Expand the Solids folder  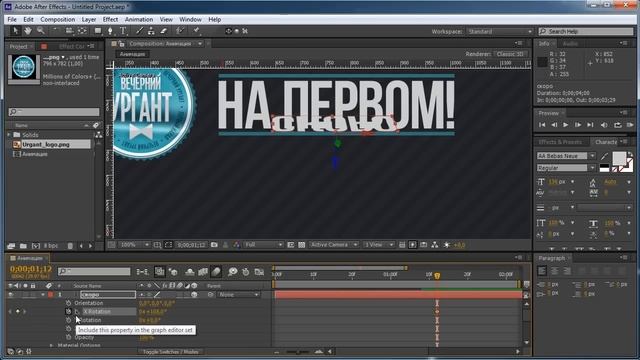[x=9, y=135]
